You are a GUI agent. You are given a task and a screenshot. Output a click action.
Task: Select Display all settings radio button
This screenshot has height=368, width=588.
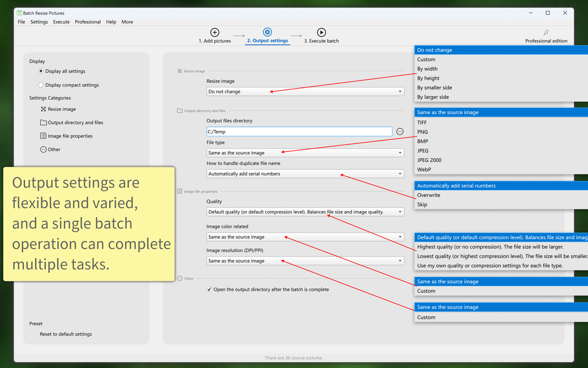pyautogui.click(x=41, y=71)
